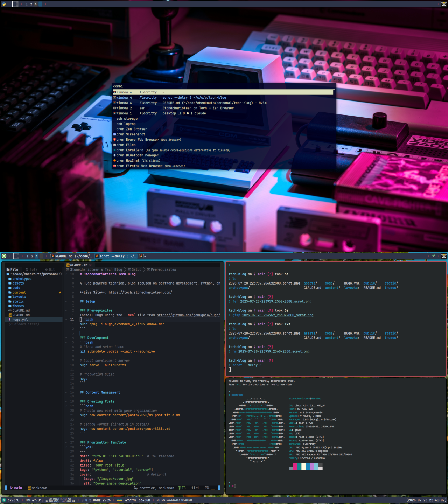Open the archetypes folder in the file tree
Viewport: 448px width, 504px height.
pyautogui.click(x=22, y=279)
